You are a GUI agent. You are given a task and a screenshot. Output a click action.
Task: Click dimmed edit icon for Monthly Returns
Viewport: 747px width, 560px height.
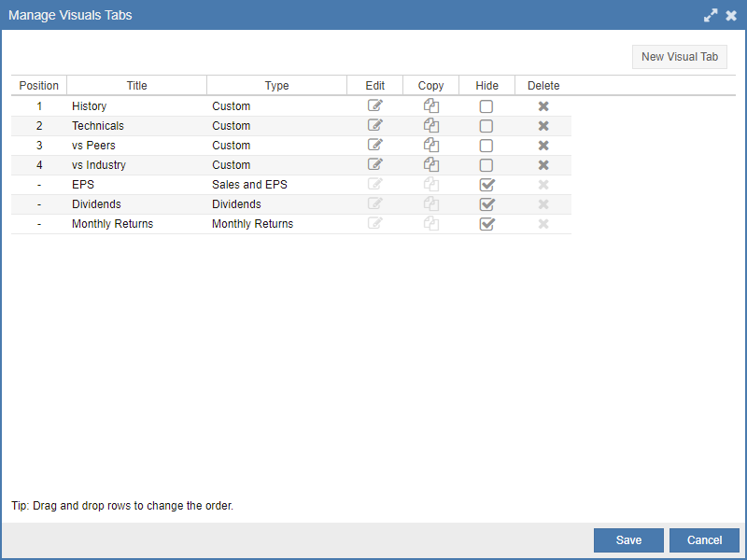(x=375, y=222)
